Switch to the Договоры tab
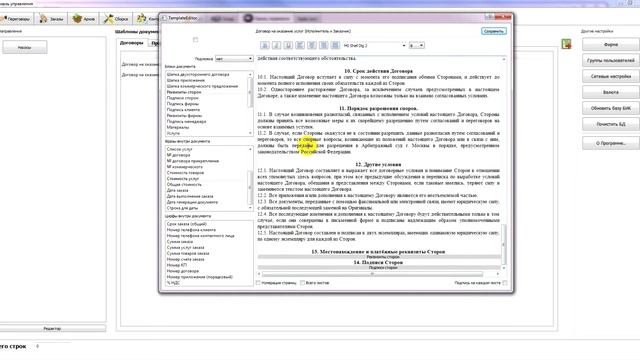This screenshot has width=640, height=360. tap(131, 43)
